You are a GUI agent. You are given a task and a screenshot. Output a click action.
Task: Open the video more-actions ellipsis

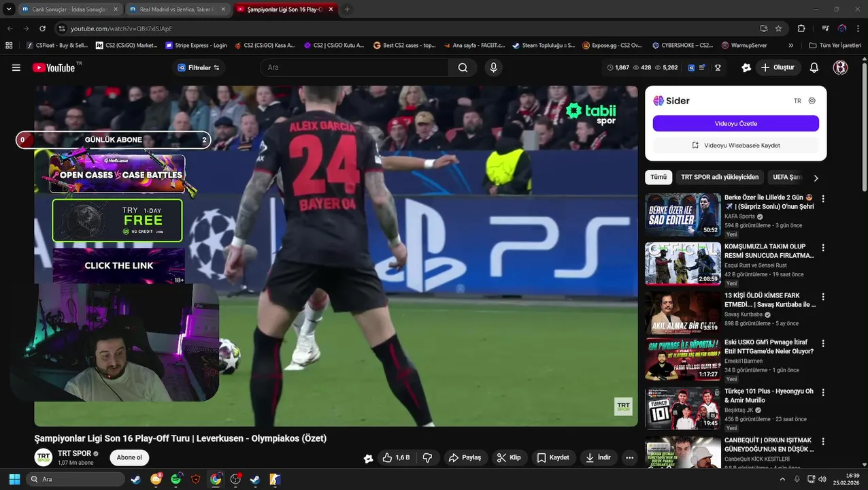(629, 457)
